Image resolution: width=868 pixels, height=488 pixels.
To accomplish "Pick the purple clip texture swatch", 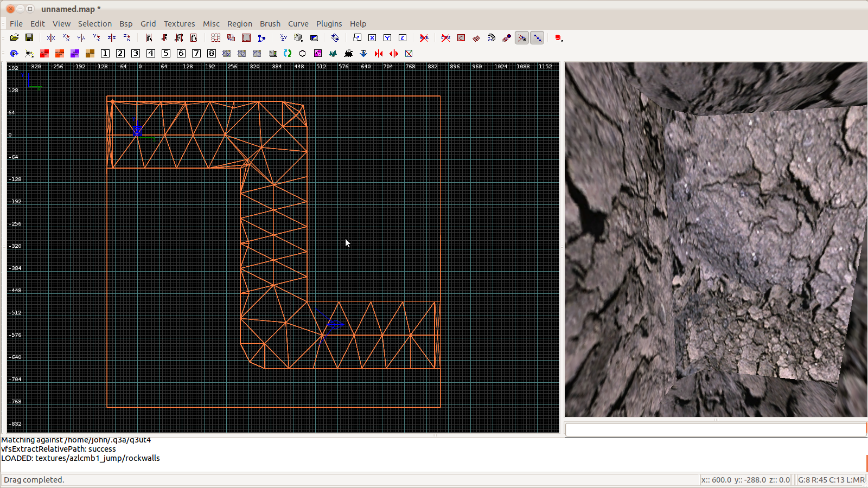I will coord(75,53).
